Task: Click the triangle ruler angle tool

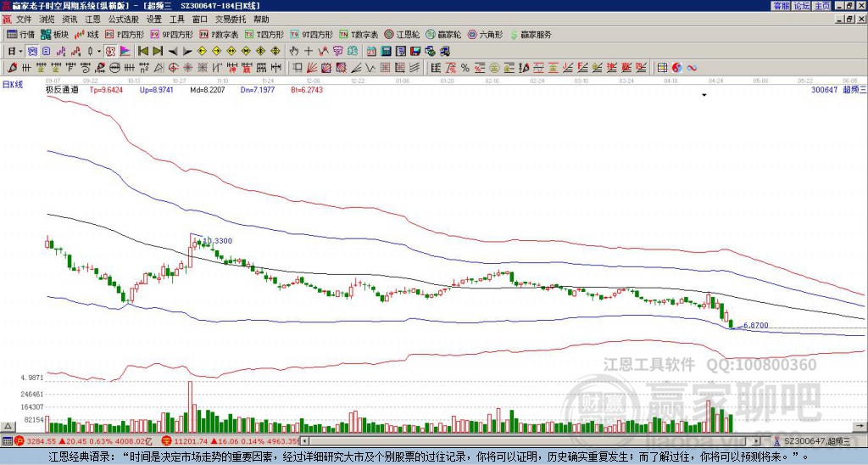Action: coord(159,68)
